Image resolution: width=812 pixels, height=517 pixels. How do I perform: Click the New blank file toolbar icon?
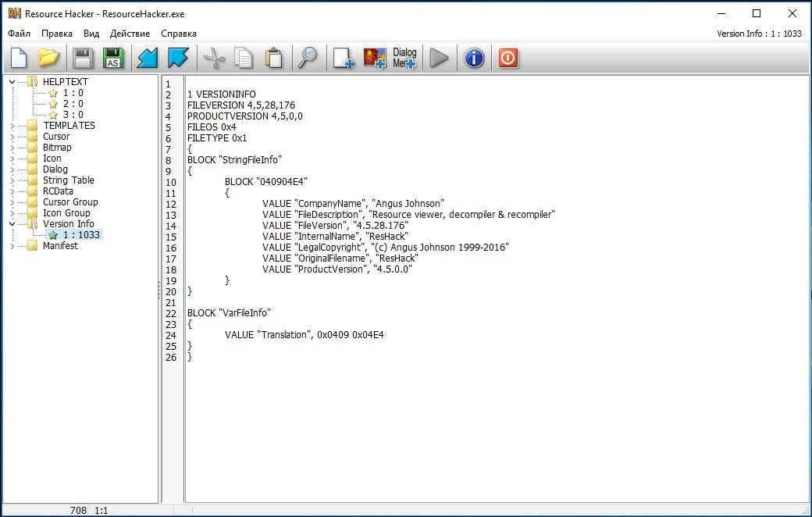click(20, 58)
